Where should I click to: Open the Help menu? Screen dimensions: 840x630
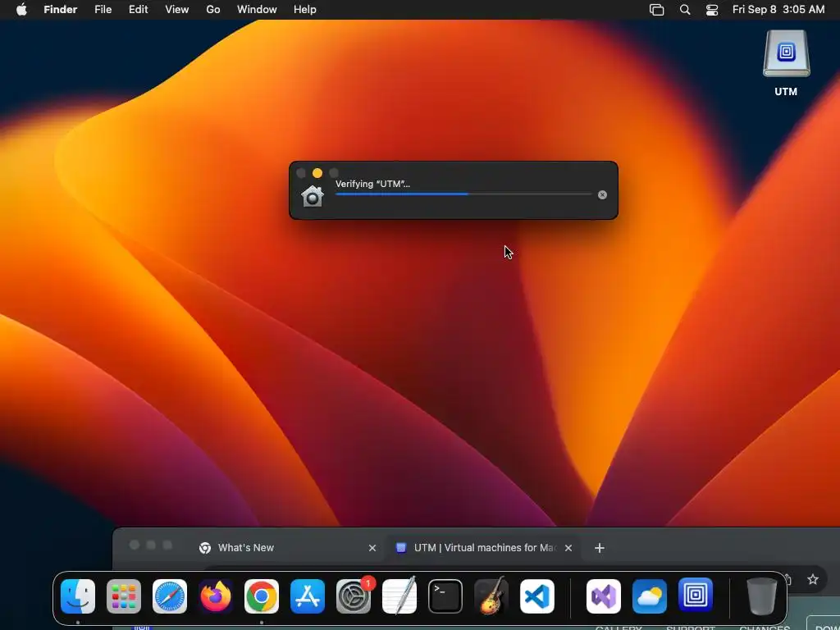click(x=305, y=10)
